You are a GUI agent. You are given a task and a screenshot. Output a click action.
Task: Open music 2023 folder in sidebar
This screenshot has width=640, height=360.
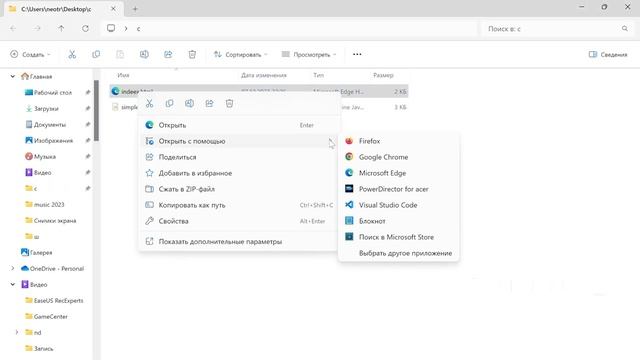(x=45, y=204)
